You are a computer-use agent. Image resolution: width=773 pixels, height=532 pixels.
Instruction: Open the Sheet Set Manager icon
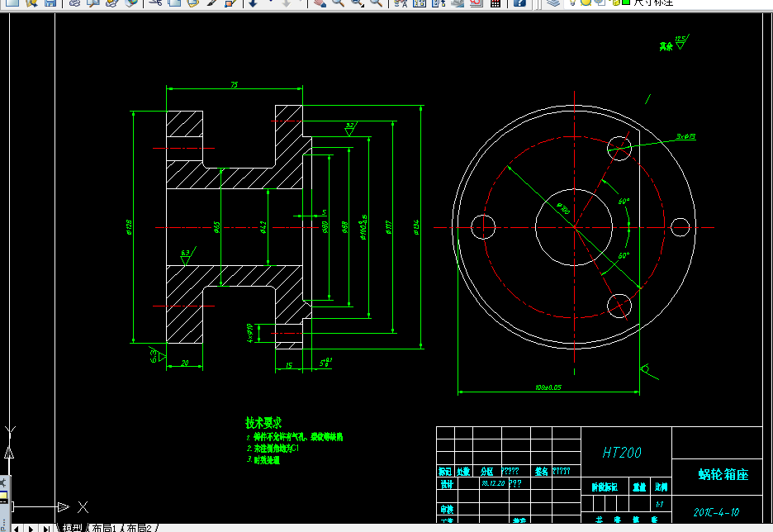point(457,2)
